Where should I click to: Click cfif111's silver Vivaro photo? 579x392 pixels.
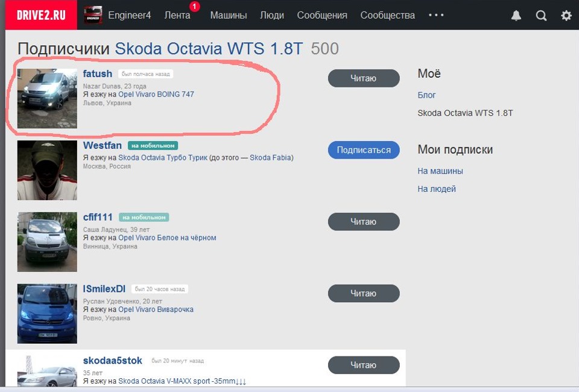point(47,242)
